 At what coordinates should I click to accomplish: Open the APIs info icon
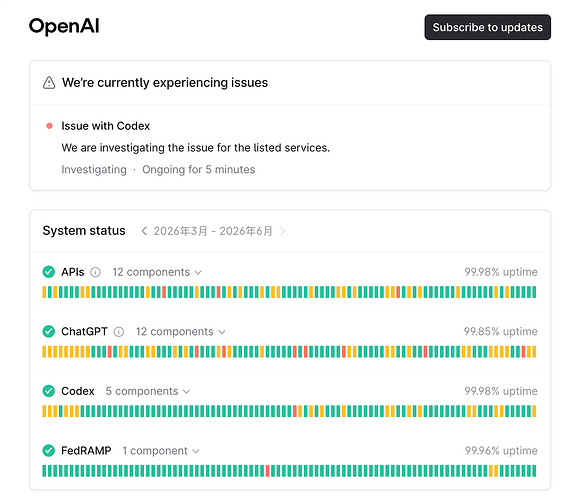point(95,272)
